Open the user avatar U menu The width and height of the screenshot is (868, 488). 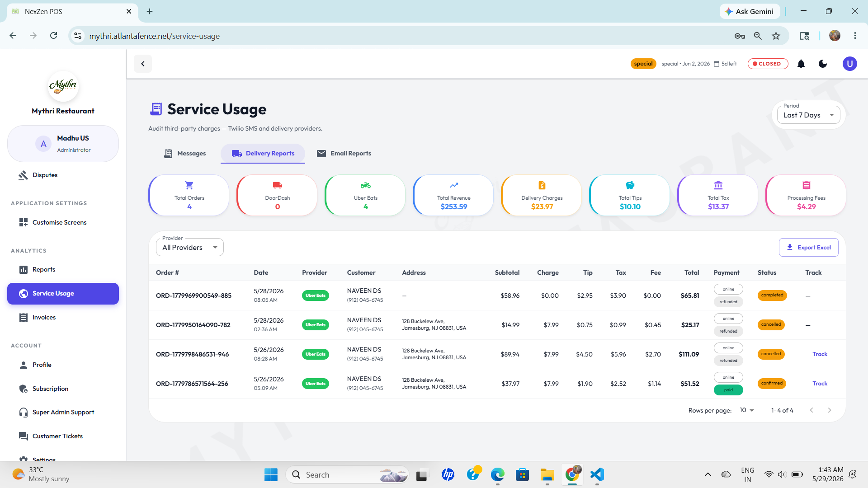click(849, 64)
